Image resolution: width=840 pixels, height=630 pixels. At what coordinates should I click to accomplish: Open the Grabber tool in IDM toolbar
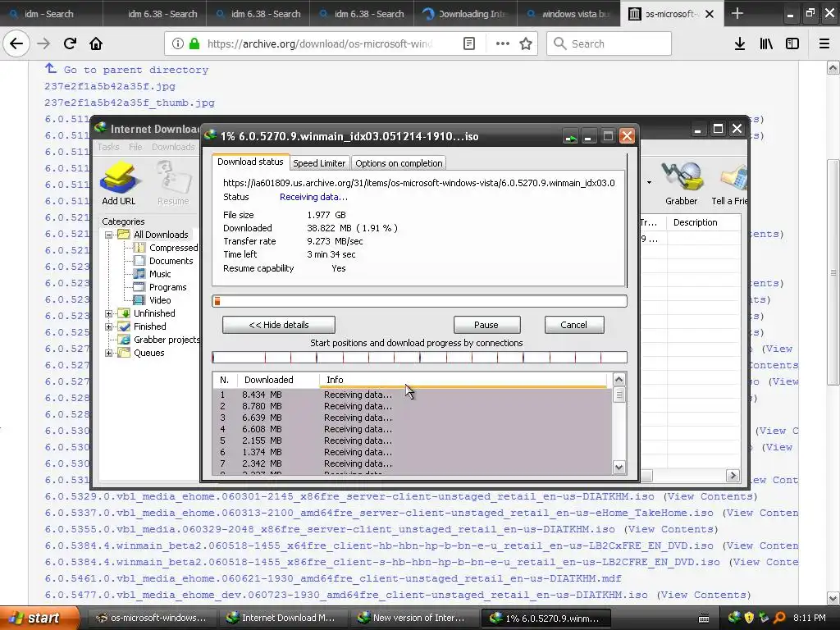point(682,183)
